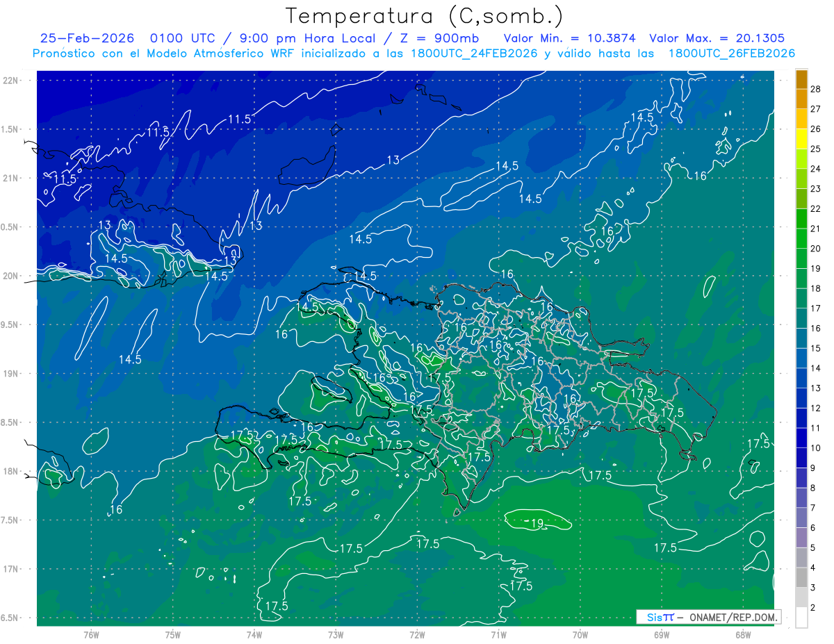Image resolution: width=834 pixels, height=644 pixels.
Task: Click the "20N" latitude axis label
Action: (10, 276)
